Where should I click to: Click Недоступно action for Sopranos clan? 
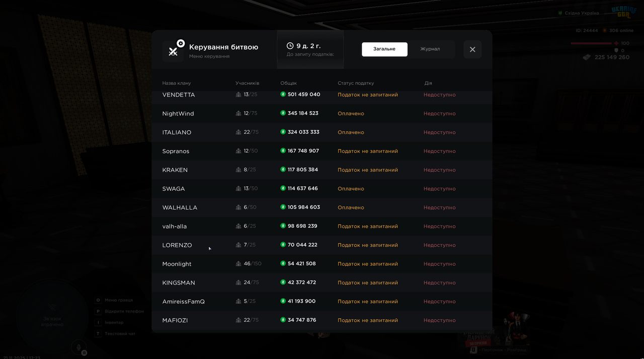pos(440,151)
